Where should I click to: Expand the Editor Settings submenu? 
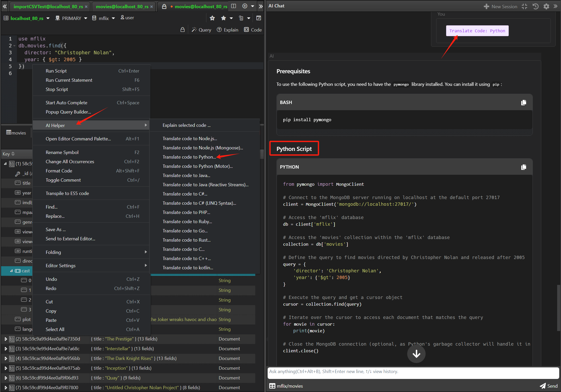coord(92,266)
